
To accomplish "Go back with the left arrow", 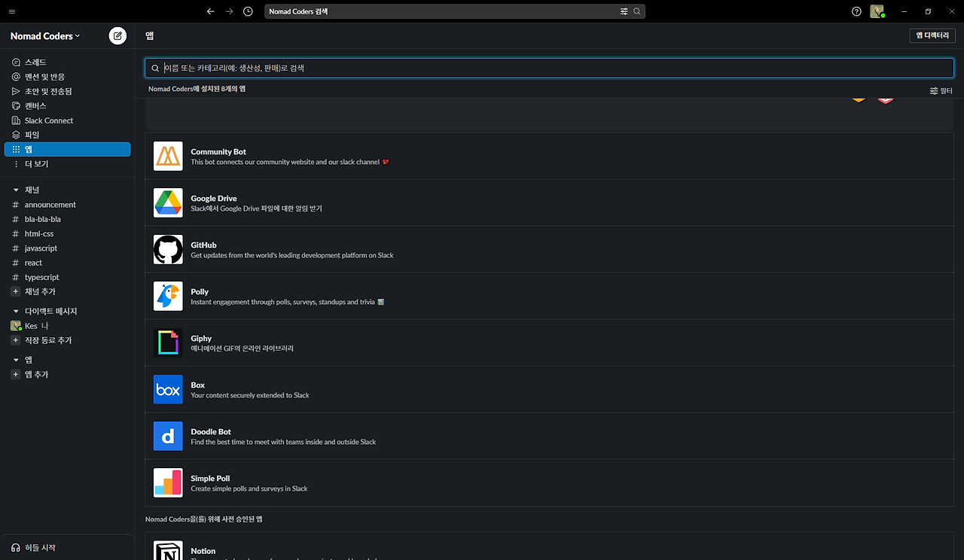I will 210,11.
